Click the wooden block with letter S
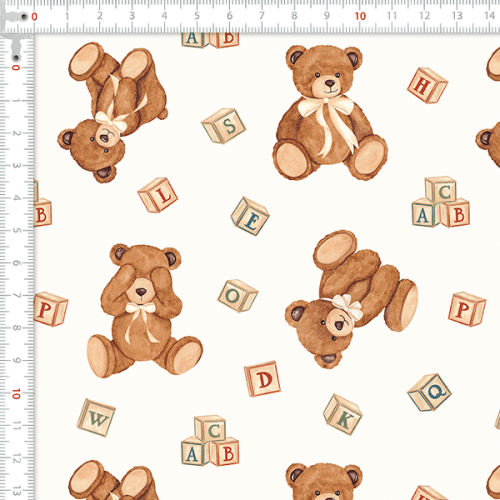Viewport: 500px width, 500px height. tap(224, 126)
